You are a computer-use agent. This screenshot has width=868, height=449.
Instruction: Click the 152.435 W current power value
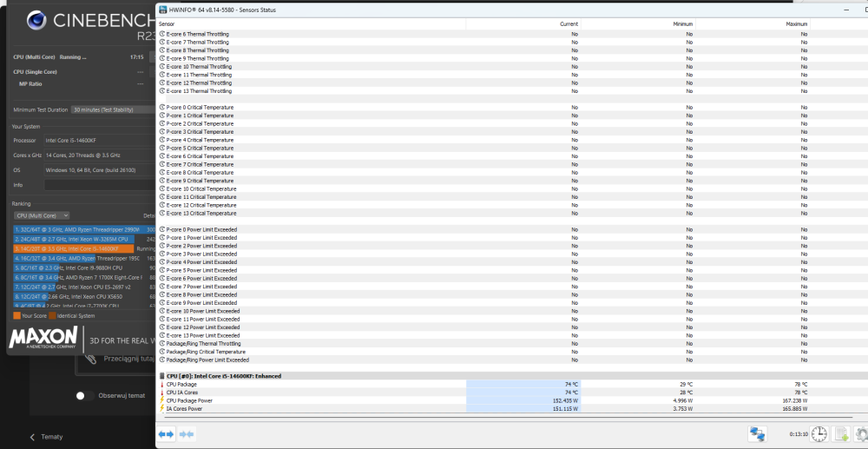coord(564,400)
